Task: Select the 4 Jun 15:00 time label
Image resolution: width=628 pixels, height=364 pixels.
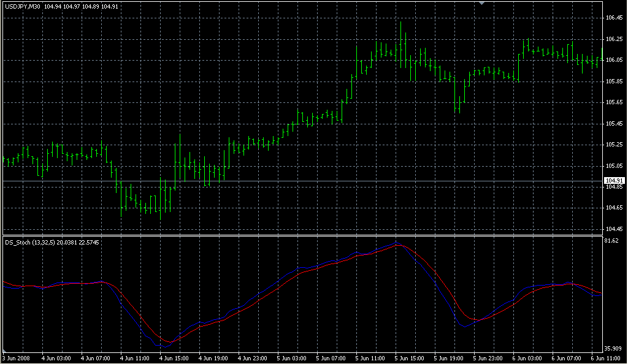Action: (x=175, y=358)
